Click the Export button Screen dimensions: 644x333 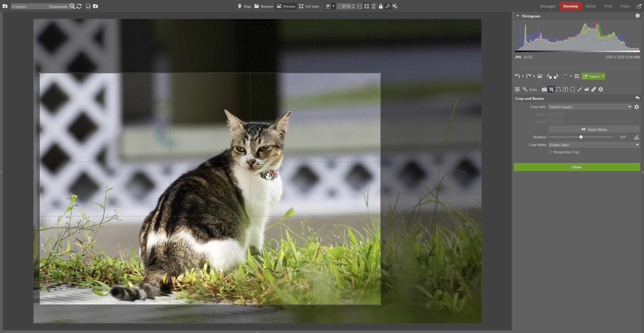pos(591,76)
